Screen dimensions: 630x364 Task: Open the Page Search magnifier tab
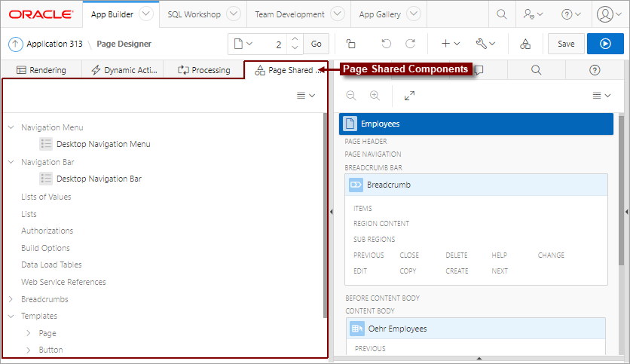[x=536, y=70]
